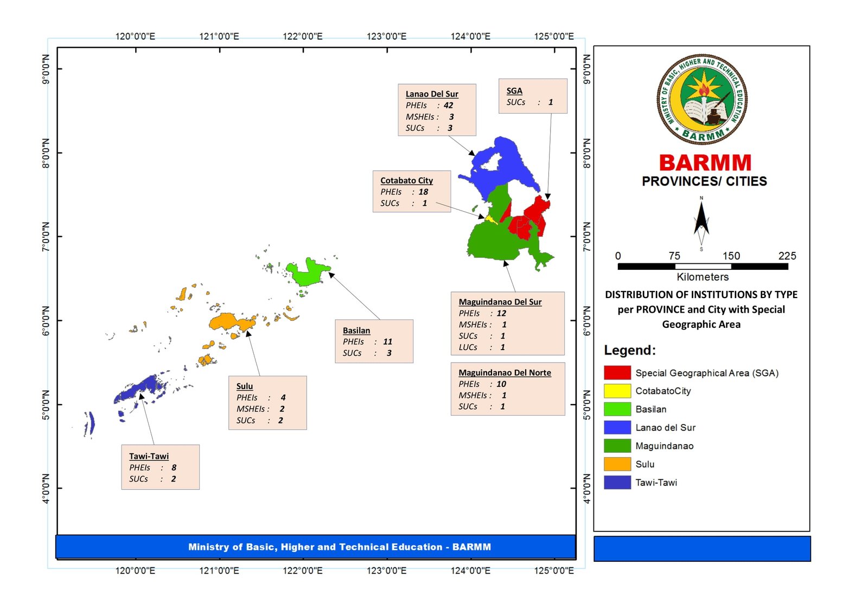Click the BARMM ministry seal logo
The height and width of the screenshot is (614, 868).
701,99
